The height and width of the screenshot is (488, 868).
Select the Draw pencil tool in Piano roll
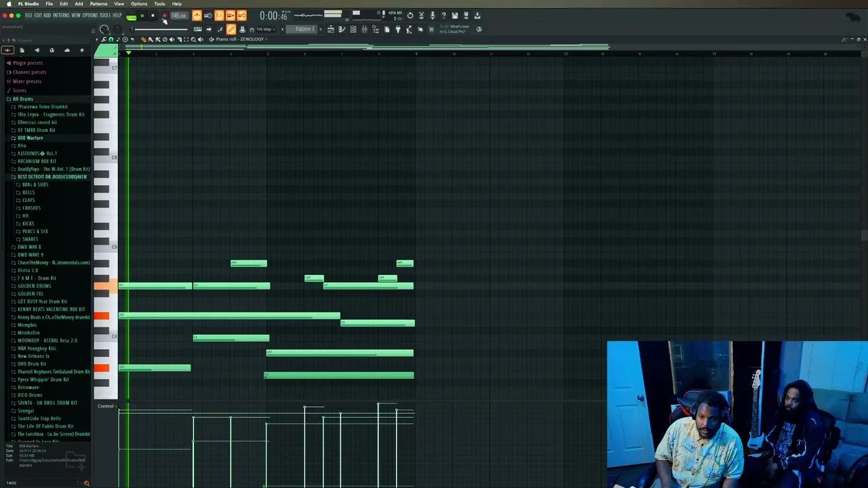click(x=143, y=39)
